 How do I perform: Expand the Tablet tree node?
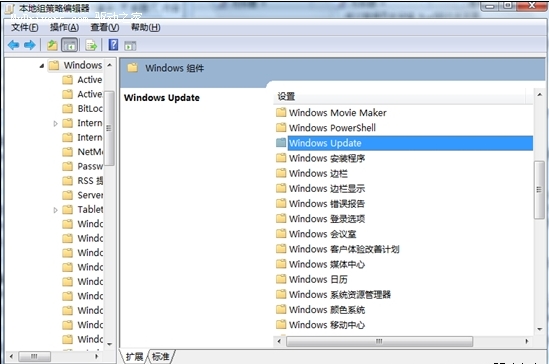pyautogui.click(x=55, y=210)
